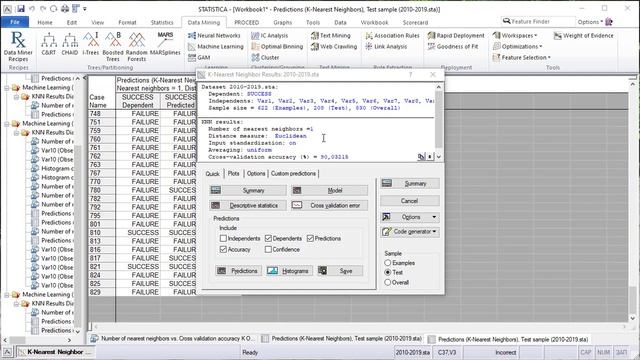This screenshot has width=640, height=360.
Task: Open the Workspaces dropdown
Action: 515,36
